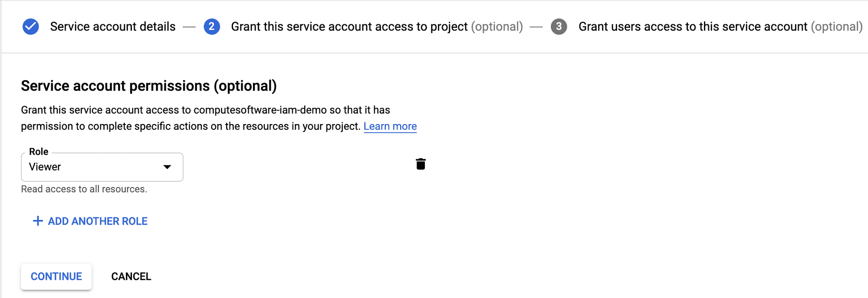Click the (optional) text in step 3 title
This screenshot has width=868, height=298.
[836, 26]
